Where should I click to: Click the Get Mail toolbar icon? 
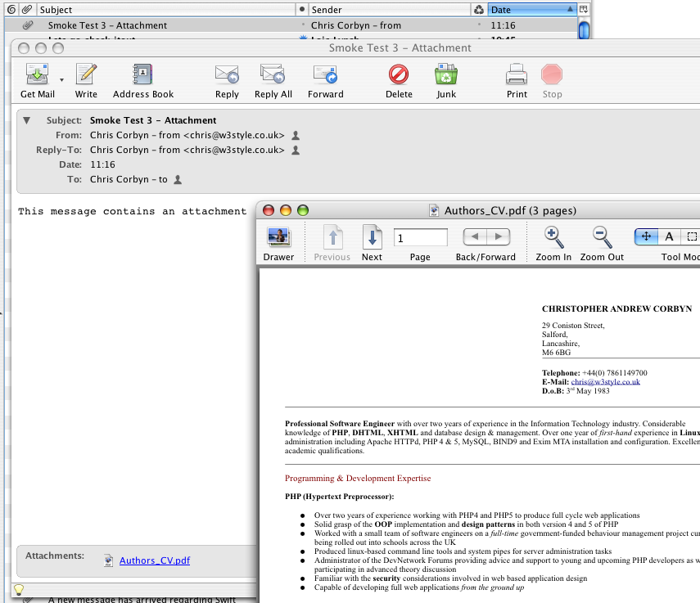(x=37, y=75)
